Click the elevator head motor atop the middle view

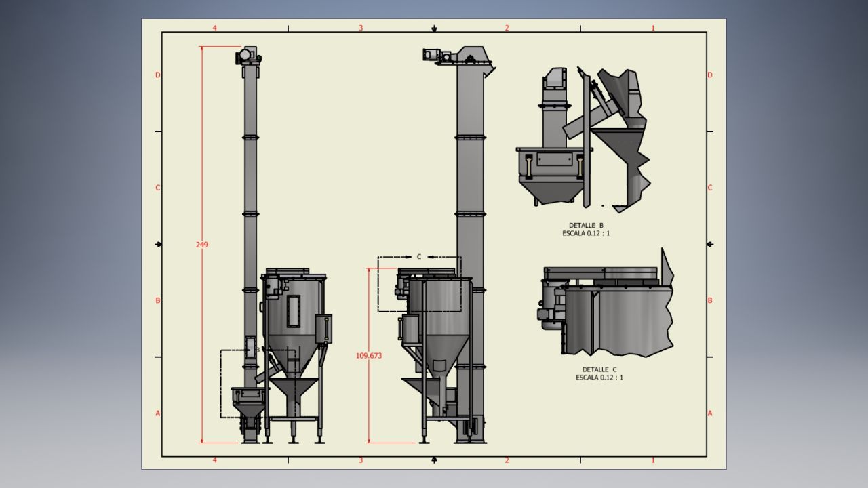tap(433, 55)
